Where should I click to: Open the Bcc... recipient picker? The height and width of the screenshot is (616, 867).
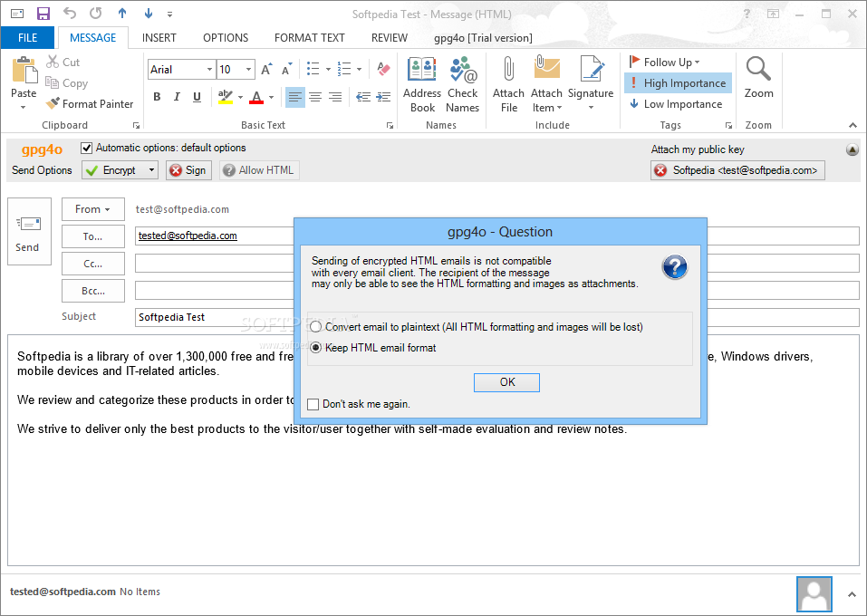93,291
